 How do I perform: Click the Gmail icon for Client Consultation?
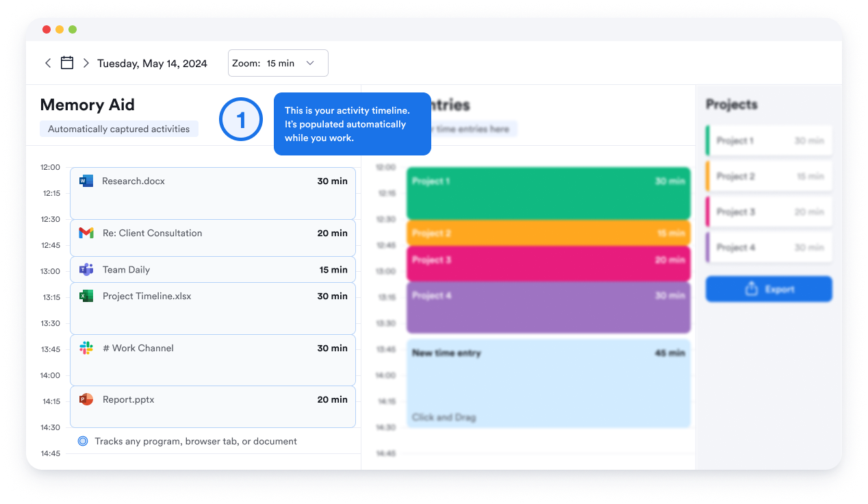pos(86,233)
